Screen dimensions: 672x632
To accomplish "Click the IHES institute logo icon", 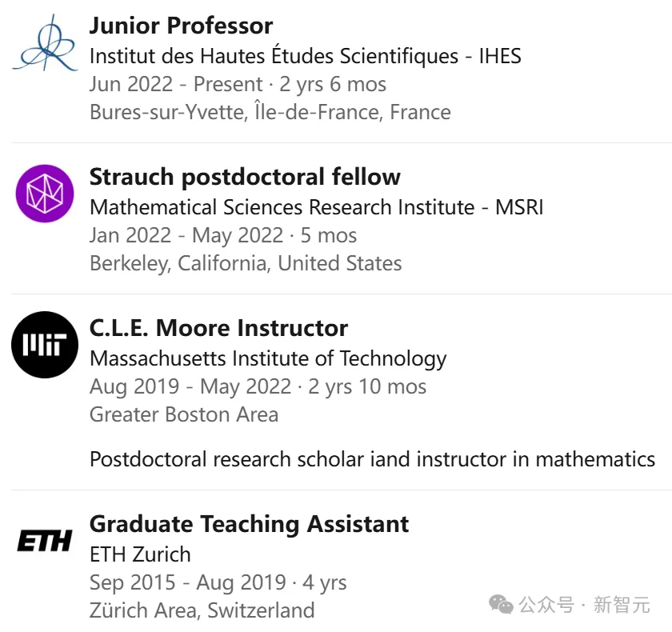I will coord(45,44).
